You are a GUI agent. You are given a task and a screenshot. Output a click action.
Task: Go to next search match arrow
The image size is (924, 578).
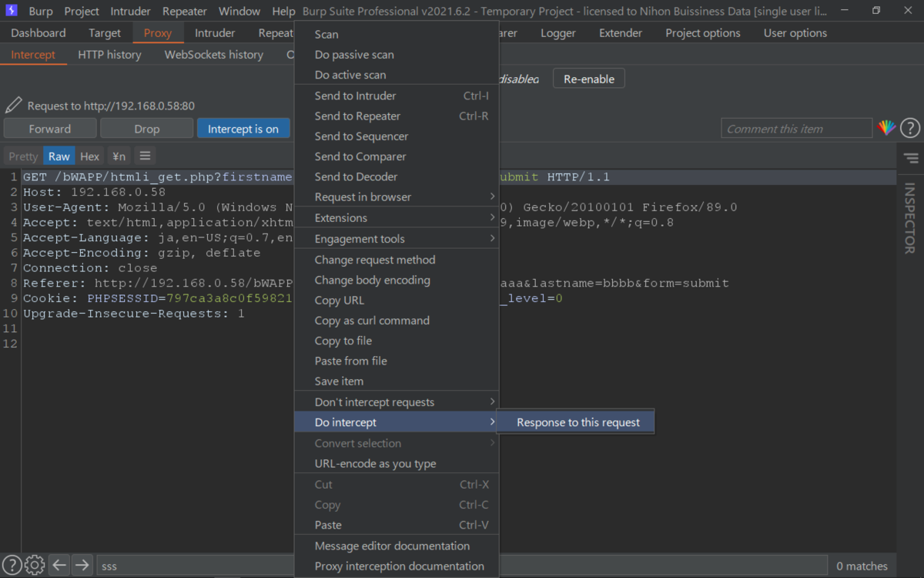[x=82, y=566]
